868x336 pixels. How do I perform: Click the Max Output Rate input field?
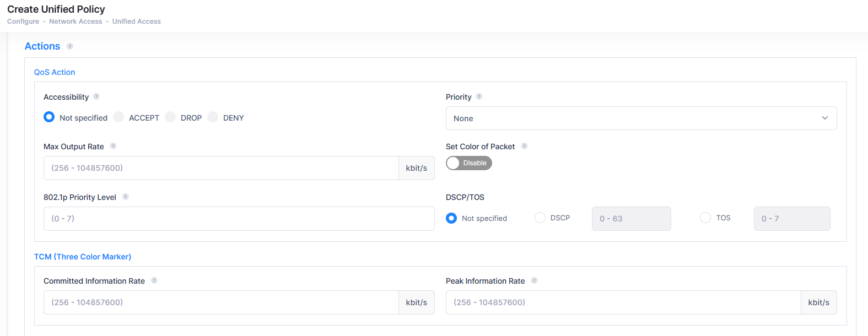click(221, 168)
